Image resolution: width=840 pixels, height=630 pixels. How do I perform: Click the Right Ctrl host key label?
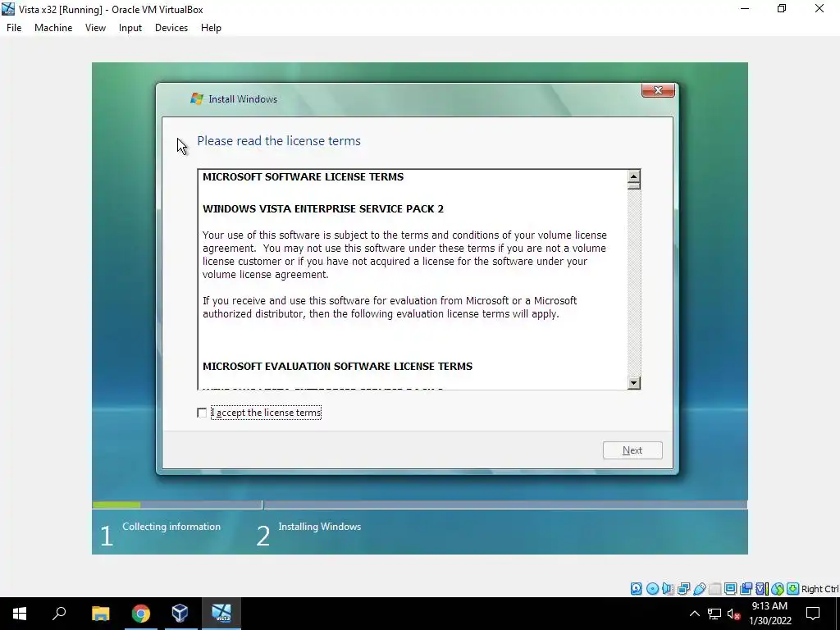click(819, 589)
